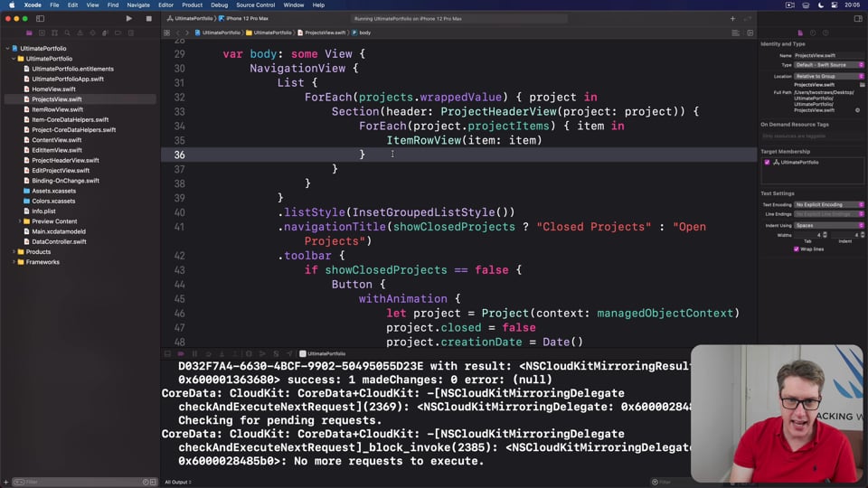Open the file Type dropdown
This screenshot has width=868, height=488.
(829, 65)
